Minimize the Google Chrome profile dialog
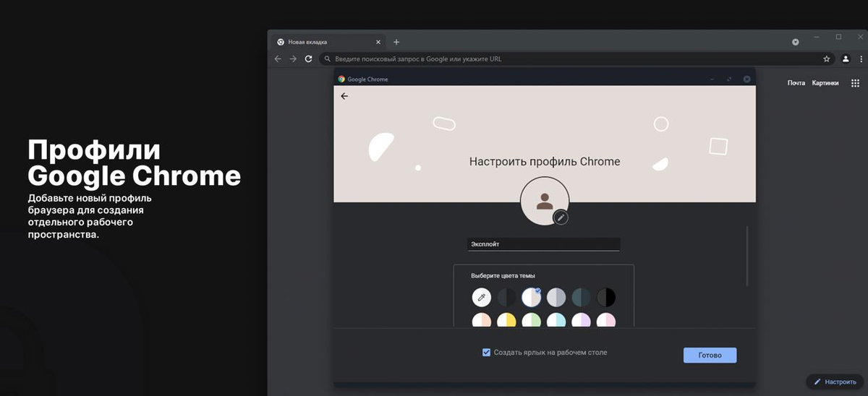Screen dimensions: 868x396 tap(712, 79)
